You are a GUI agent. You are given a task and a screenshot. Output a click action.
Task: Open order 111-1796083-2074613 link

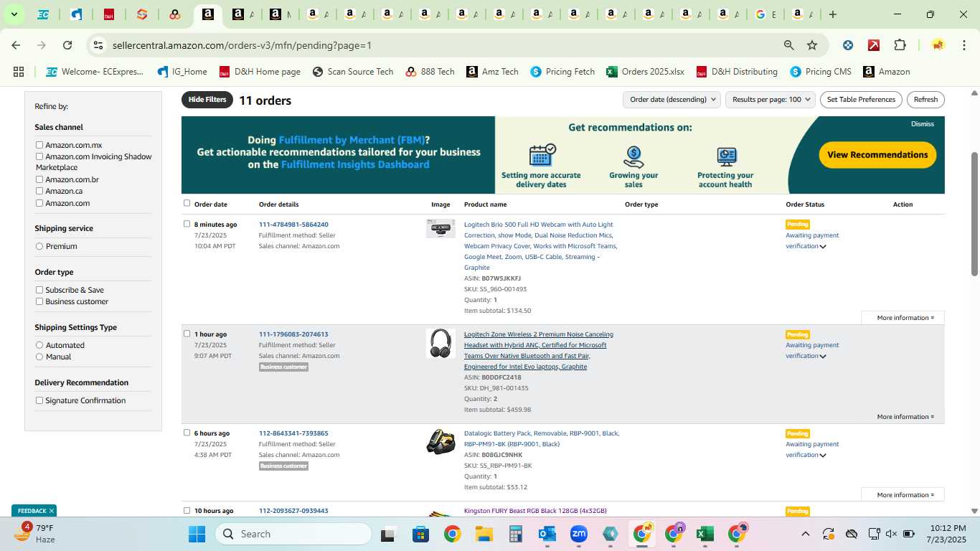293,334
